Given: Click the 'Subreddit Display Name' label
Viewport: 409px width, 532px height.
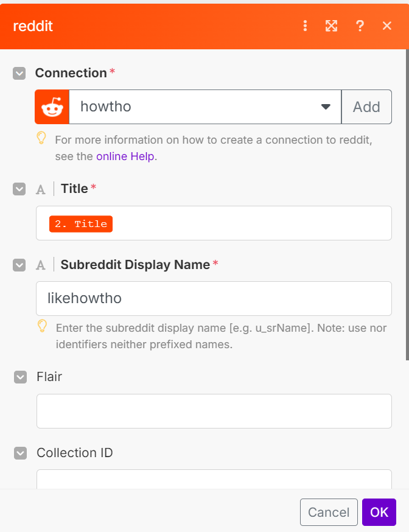Looking at the screenshot, I should 135,265.
